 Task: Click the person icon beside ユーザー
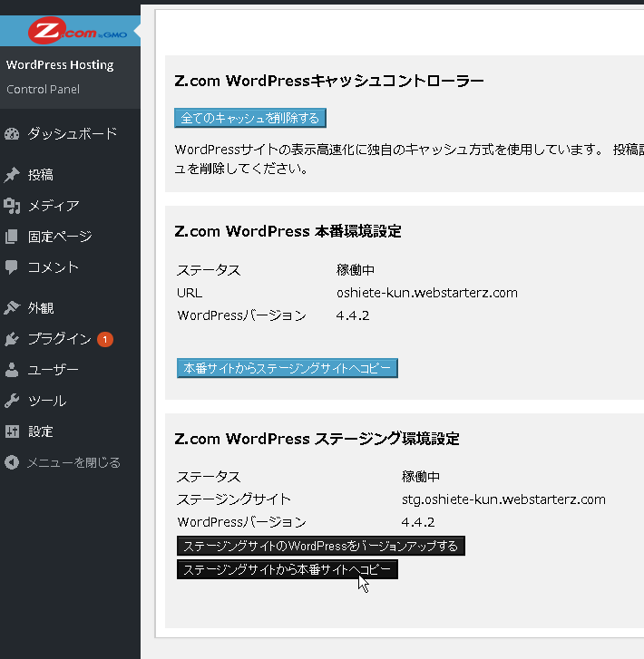tap(12, 370)
